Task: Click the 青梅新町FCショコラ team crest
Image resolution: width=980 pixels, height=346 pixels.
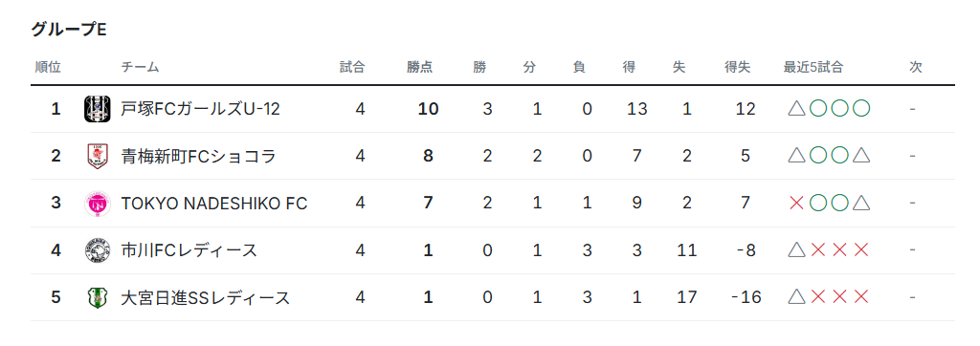Action: tap(97, 156)
